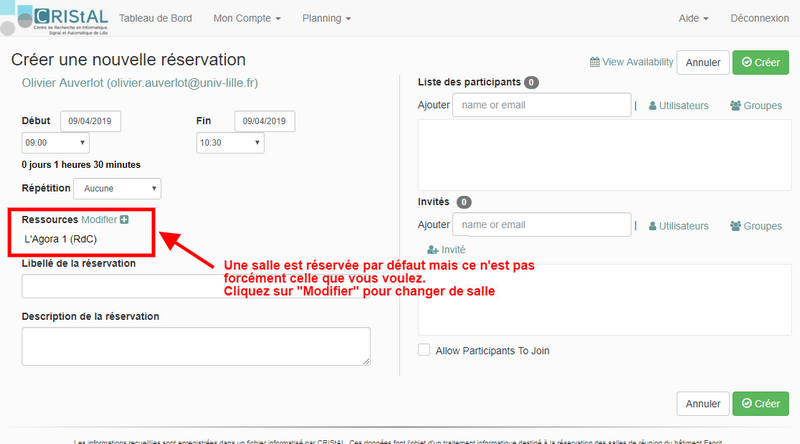Click the top green Créer button
This screenshot has height=444, width=800.
tap(760, 62)
